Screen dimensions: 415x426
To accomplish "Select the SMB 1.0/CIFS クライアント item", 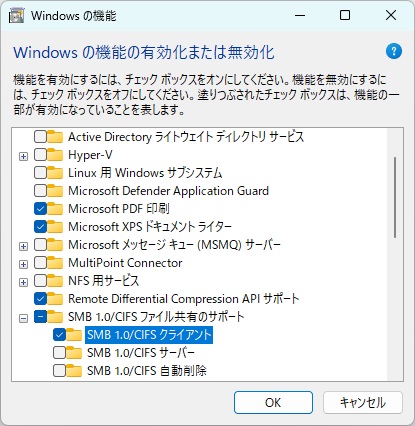I will coord(149,335).
